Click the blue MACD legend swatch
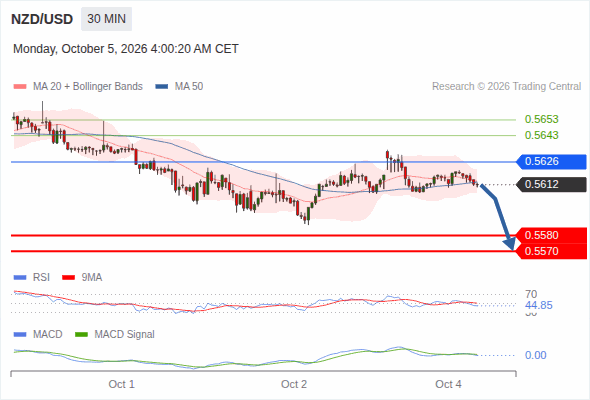The width and height of the screenshot is (590, 400). 20,335
